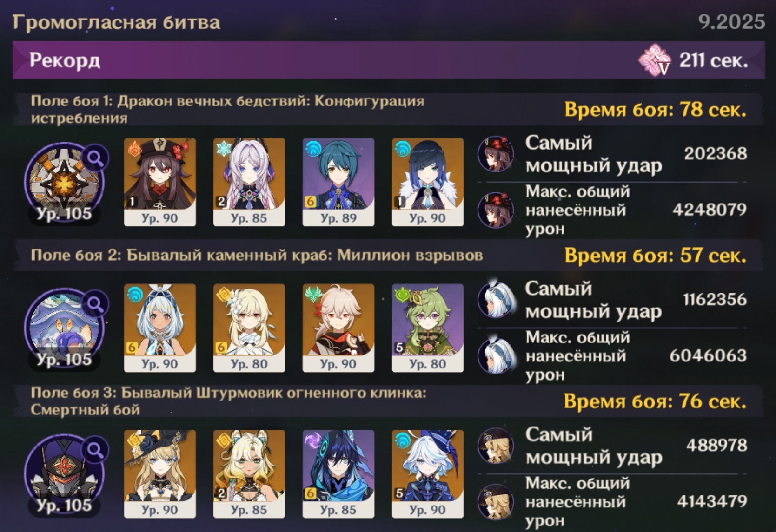Viewport: 776px width, 532px height.
Task: Pick Furina's hydro card at Ур. 90
Action: (x=428, y=473)
